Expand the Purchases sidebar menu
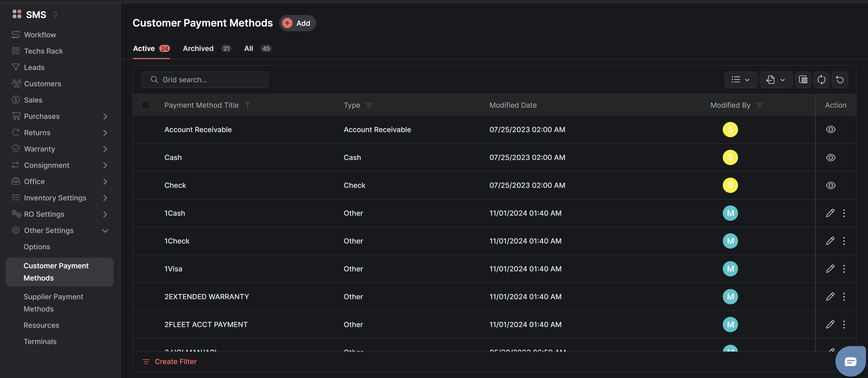Screen dimensions: 868x378 pyautogui.click(x=105, y=116)
